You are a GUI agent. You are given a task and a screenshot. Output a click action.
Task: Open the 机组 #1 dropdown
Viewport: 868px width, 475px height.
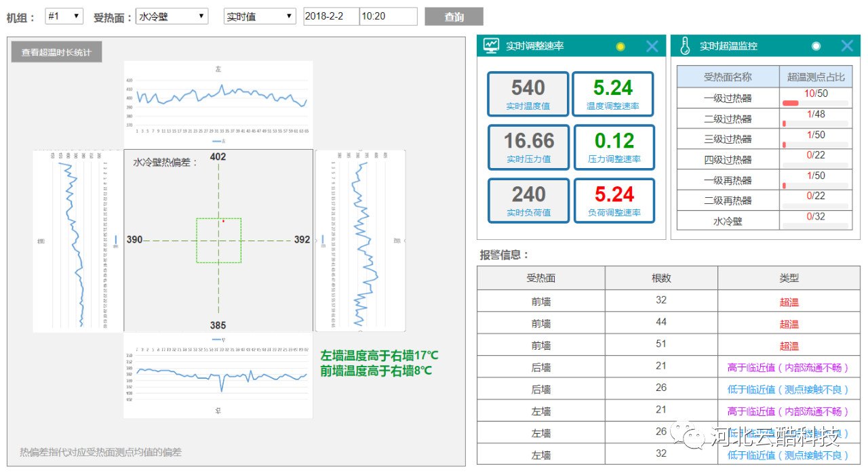click(64, 16)
